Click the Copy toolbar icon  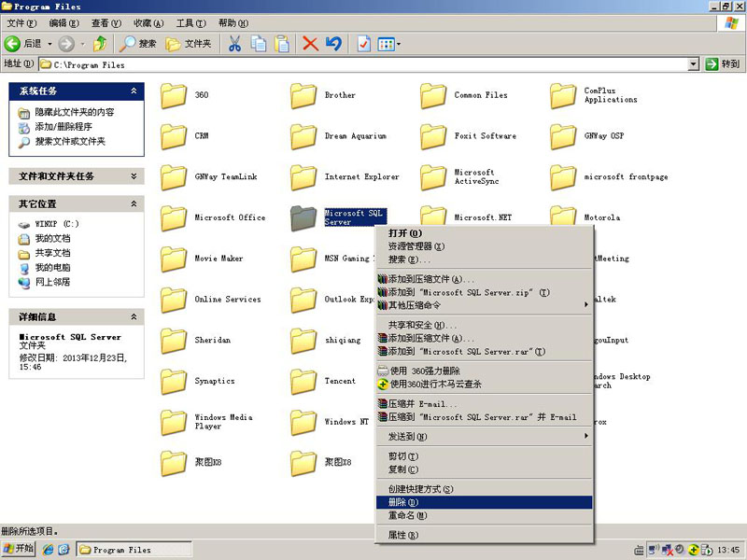[x=258, y=44]
